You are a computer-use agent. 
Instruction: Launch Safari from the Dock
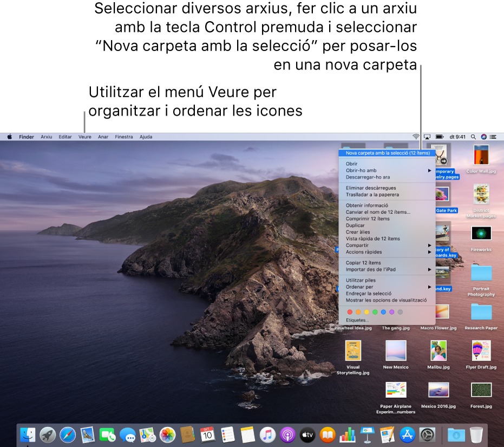coord(68,435)
